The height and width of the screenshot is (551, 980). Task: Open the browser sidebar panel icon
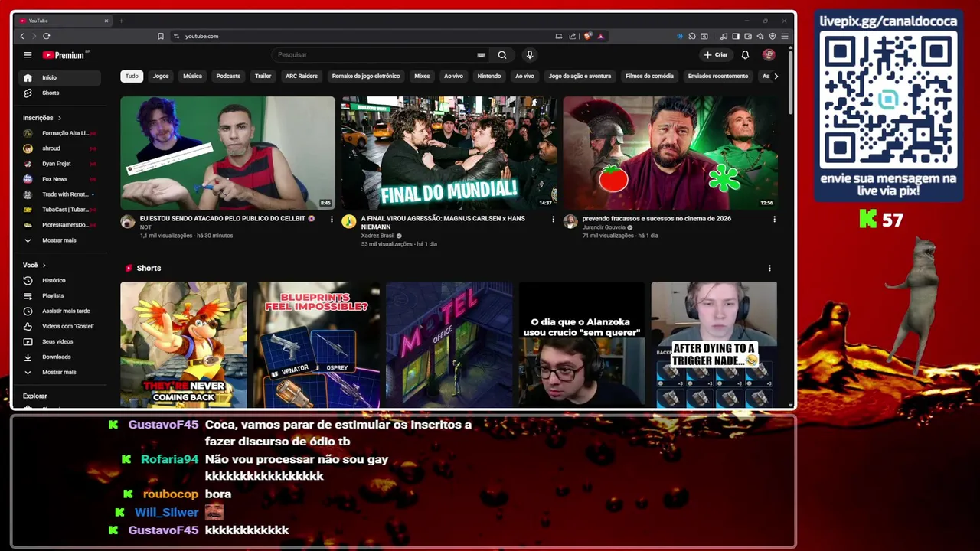(x=736, y=36)
